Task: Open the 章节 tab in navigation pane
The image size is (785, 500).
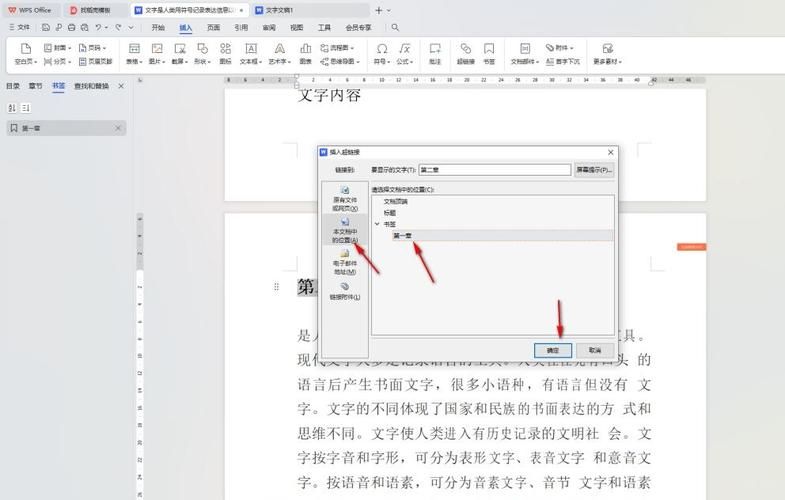Action: [36, 86]
